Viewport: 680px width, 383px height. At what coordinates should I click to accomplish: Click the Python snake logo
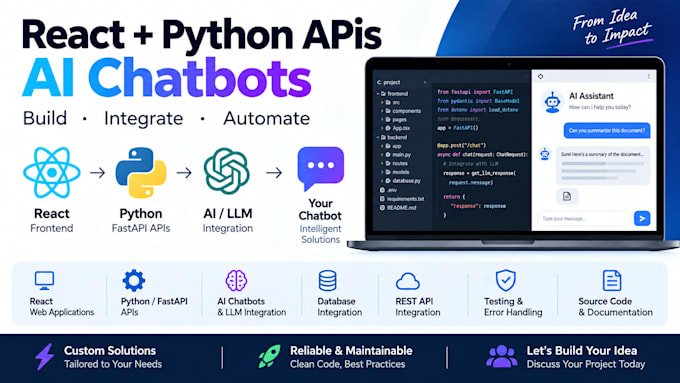[x=141, y=172]
